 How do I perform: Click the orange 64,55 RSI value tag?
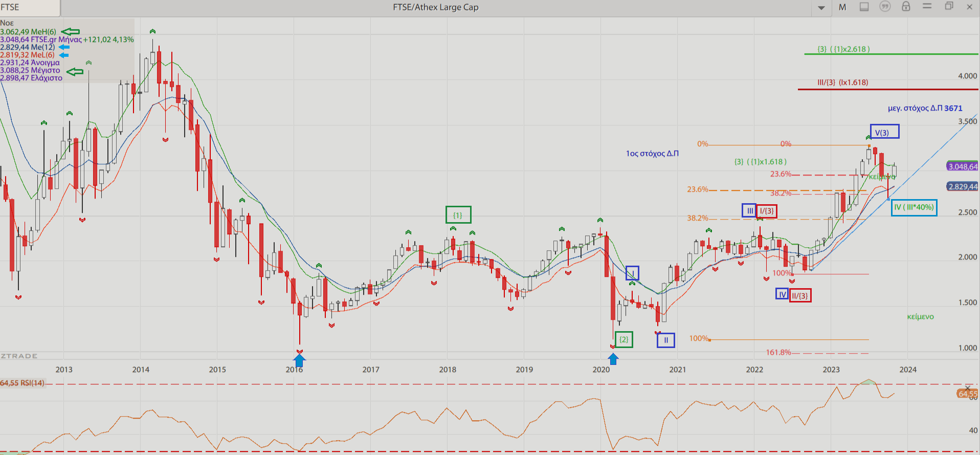(968, 394)
